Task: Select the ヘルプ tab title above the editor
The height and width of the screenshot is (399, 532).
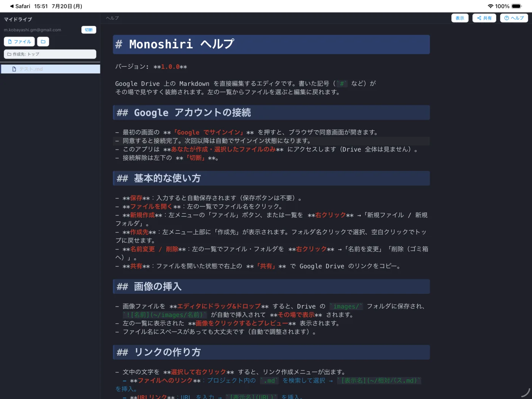Action: coord(112,18)
